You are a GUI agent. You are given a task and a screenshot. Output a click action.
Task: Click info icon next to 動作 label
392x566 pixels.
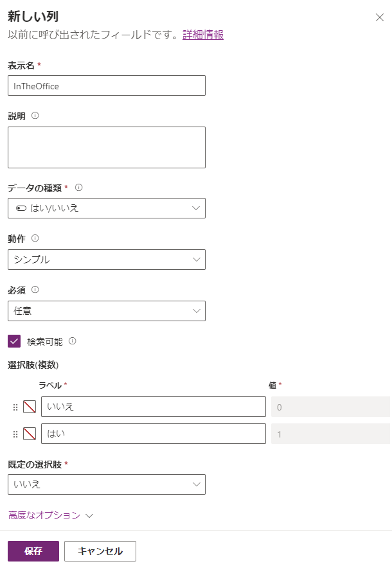pos(35,238)
